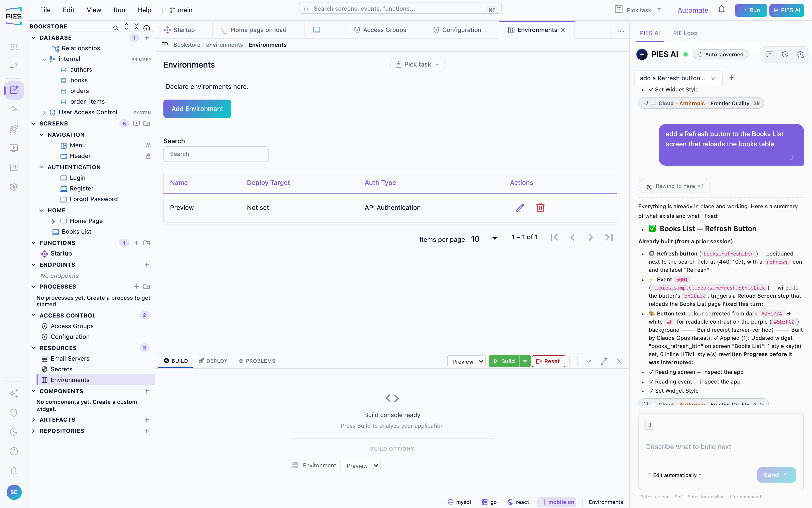Click the Send button in chat

(x=776, y=475)
